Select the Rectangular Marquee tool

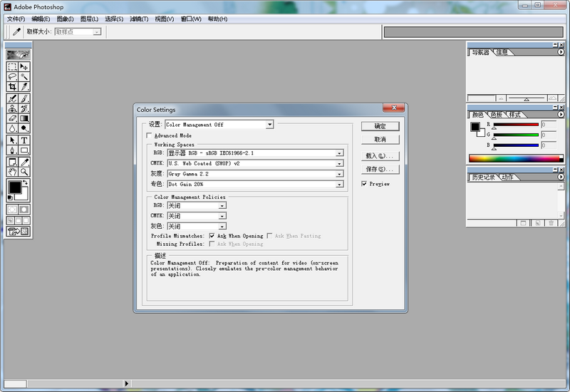12,66
